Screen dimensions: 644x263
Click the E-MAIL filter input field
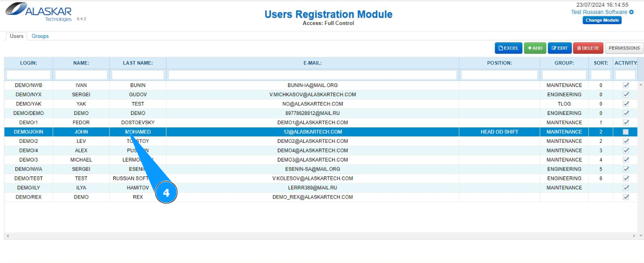point(312,75)
